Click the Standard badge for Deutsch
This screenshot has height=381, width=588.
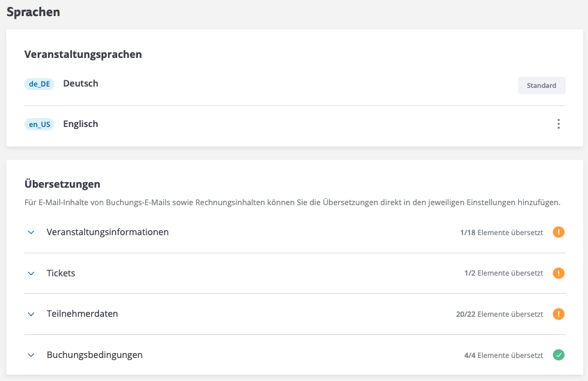(x=541, y=86)
